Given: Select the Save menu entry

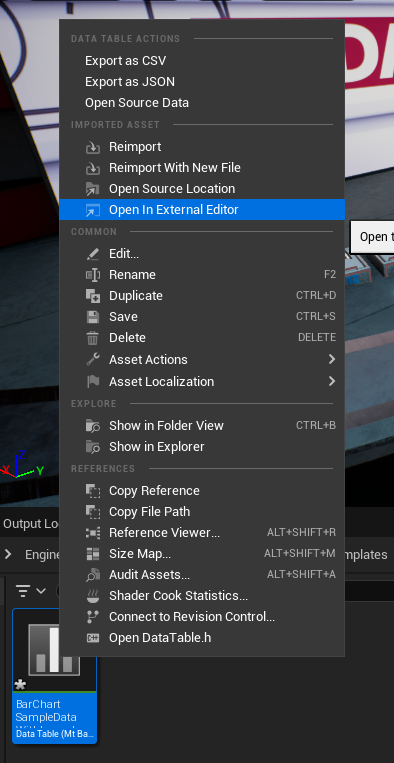Looking at the screenshot, I should point(202,317).
